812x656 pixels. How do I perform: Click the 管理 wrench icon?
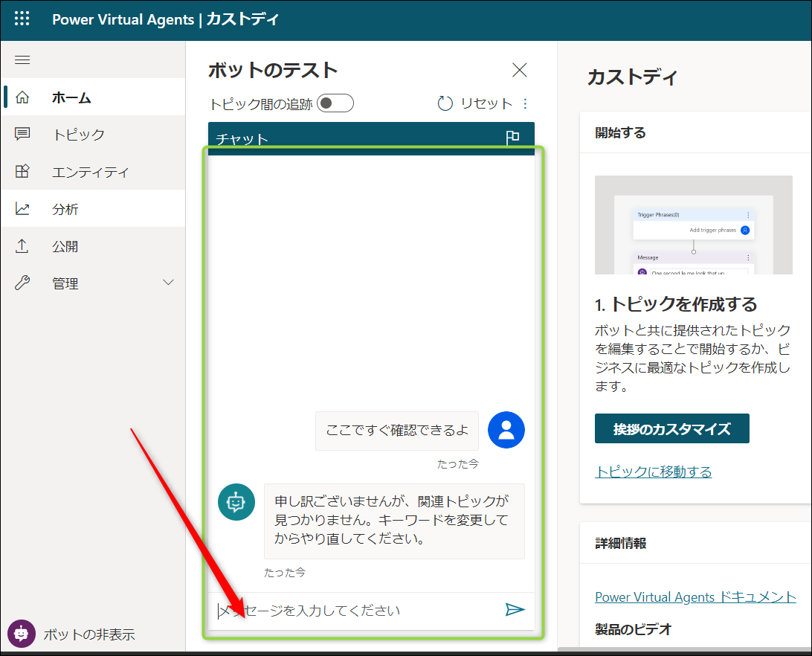click(22, 283)
